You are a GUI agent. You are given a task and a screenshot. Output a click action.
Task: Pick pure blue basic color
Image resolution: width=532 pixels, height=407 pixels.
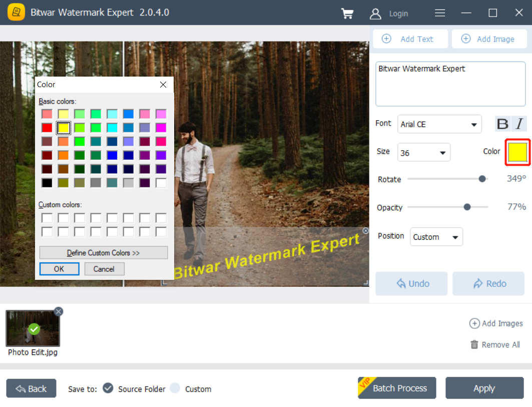112,155
